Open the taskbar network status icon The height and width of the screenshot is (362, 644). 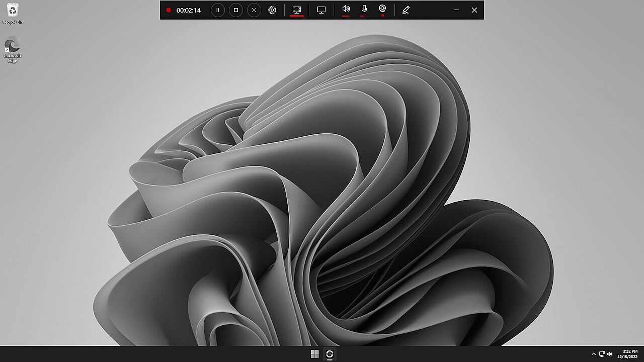602,354
